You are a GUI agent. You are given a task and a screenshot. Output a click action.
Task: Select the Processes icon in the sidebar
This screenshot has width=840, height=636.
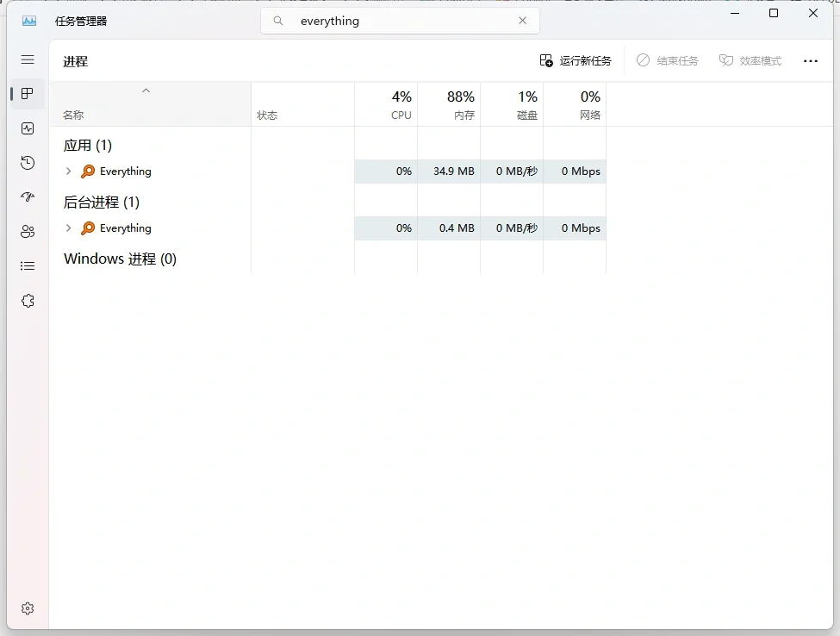point(27,94)
